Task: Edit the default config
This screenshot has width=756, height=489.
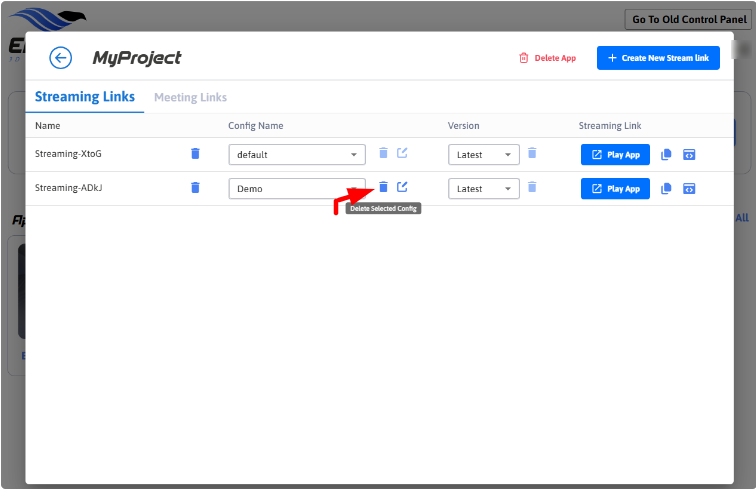Action: 402,153
